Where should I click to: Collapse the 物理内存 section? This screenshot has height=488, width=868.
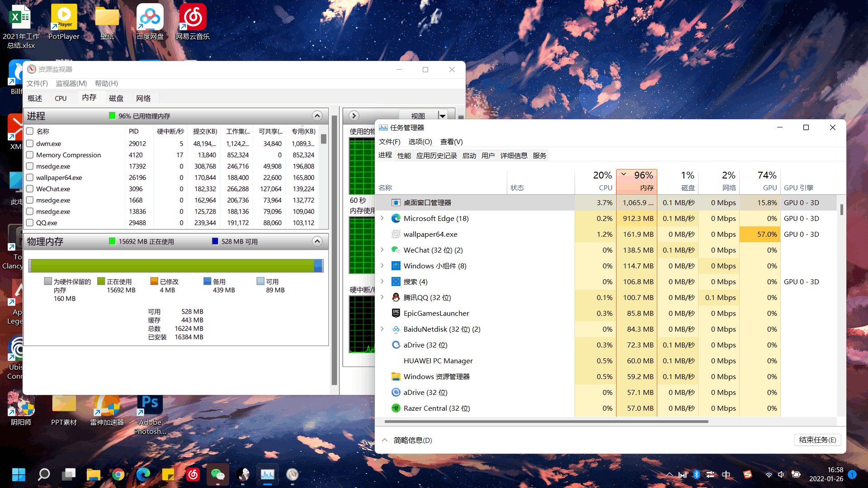(317, 241)
